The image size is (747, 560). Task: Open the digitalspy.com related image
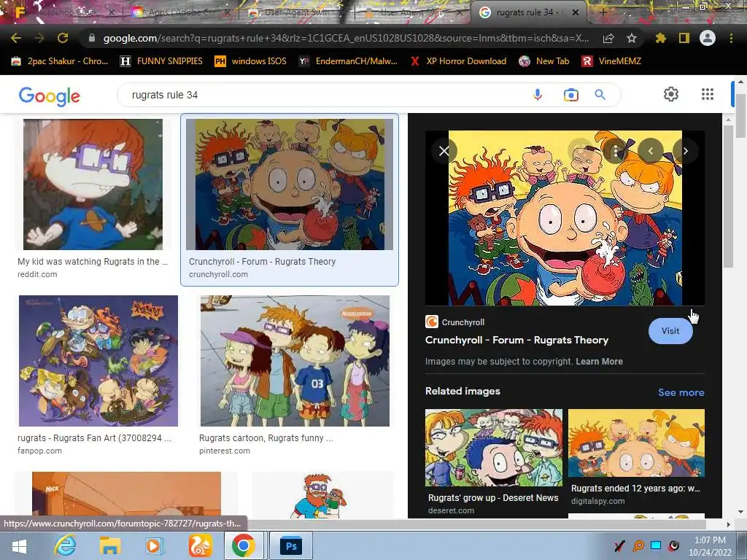click(x=636, y=443)
